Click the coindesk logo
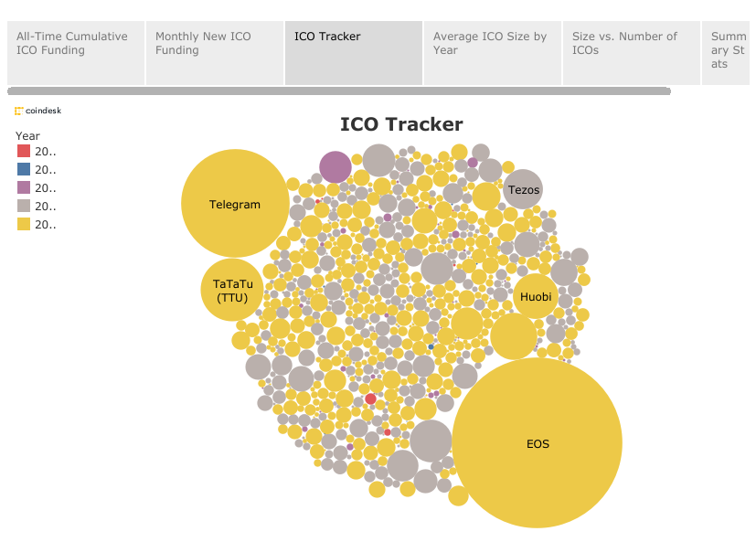Screen dimensions: 756x542 pos(38,111)
